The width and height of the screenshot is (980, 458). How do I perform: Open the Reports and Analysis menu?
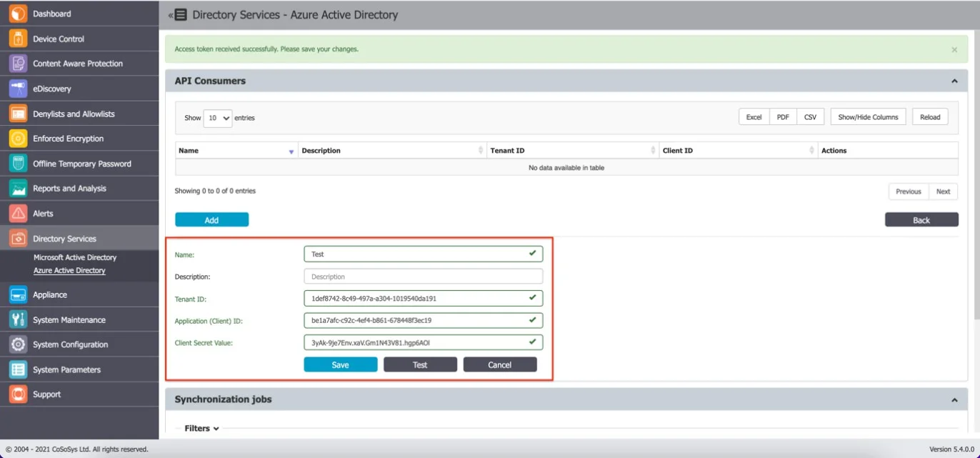coord(69,189)
